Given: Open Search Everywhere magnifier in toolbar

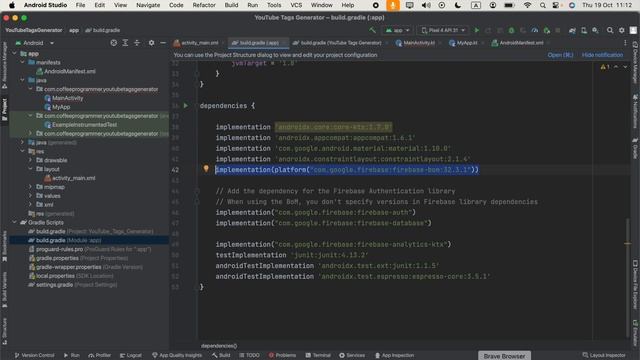Looking at the screenshot, I should [x=610, y=30].
